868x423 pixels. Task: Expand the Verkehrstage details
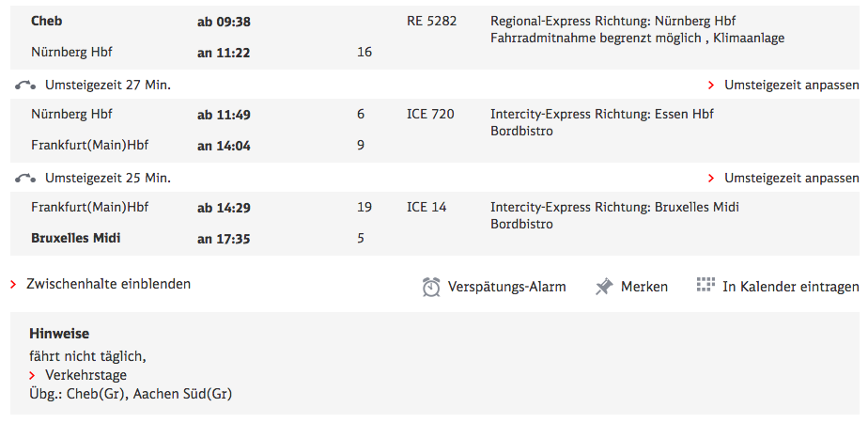(85, 375)
